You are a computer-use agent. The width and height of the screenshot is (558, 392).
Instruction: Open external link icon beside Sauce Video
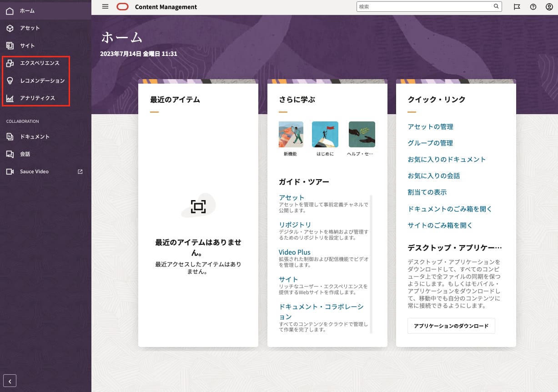(x=80, y=171)
